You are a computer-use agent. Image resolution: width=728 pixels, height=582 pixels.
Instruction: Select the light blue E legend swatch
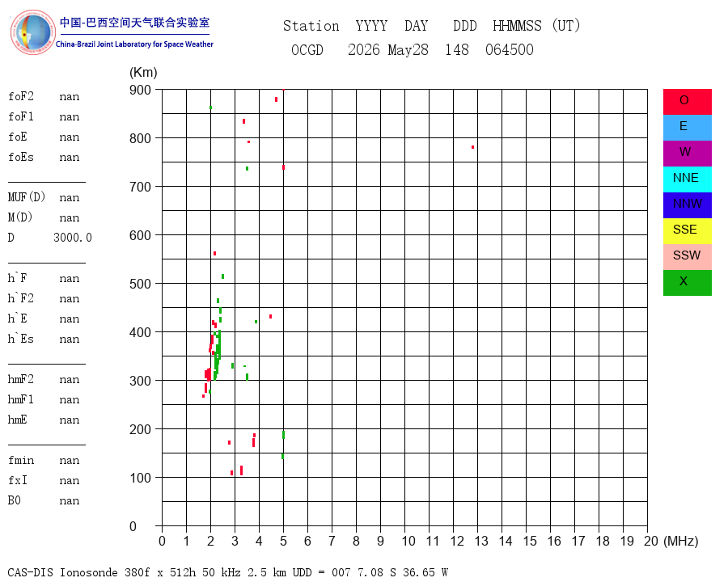pyautogui.click(x=687, y=128)
